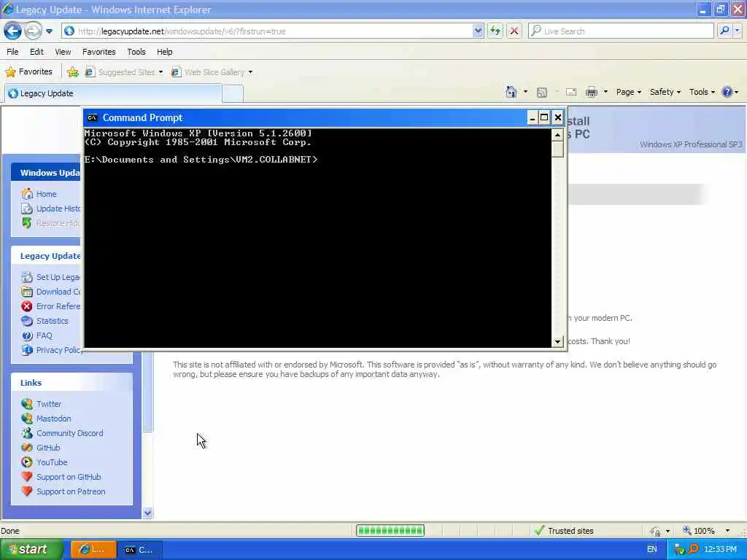Click the Statistics globe icon
Image resolution: width=747 pixels, height=560 pixels.
point(27,321)
